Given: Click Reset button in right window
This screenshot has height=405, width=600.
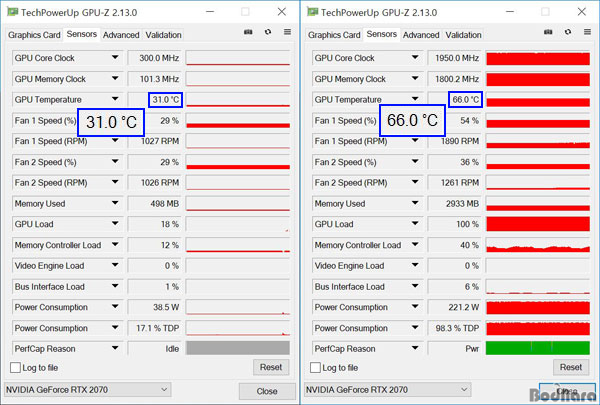Looking at the screenshot, I should [x=571, y=367].
